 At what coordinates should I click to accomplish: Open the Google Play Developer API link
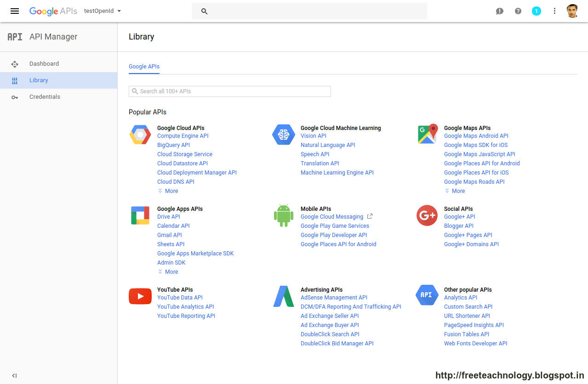[x=334, y=235]
